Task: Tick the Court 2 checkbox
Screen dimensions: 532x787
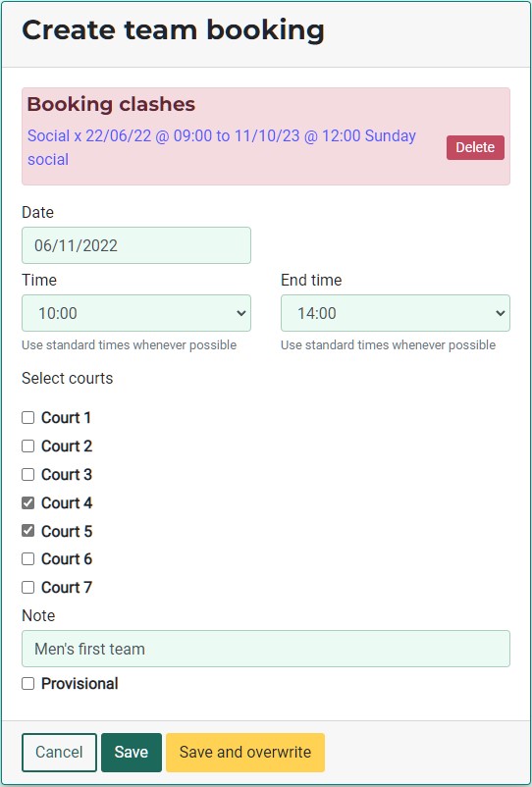Action: click(x=28, y=446)
